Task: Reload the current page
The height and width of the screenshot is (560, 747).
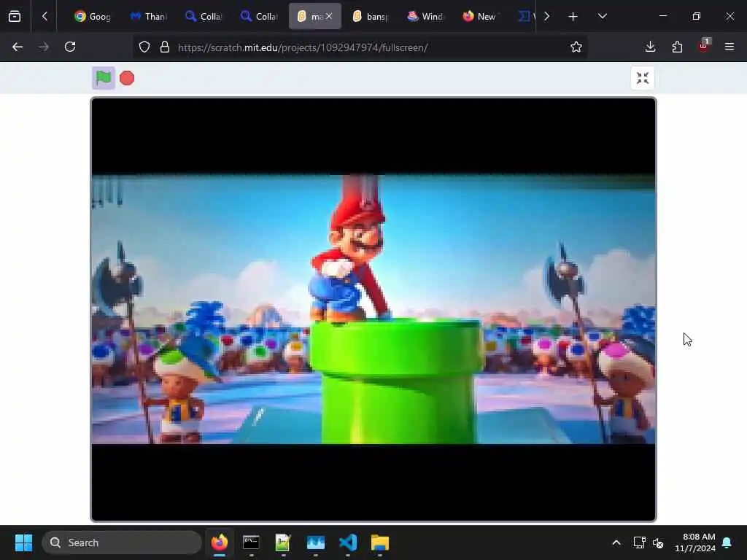Action: click(70, 47)
